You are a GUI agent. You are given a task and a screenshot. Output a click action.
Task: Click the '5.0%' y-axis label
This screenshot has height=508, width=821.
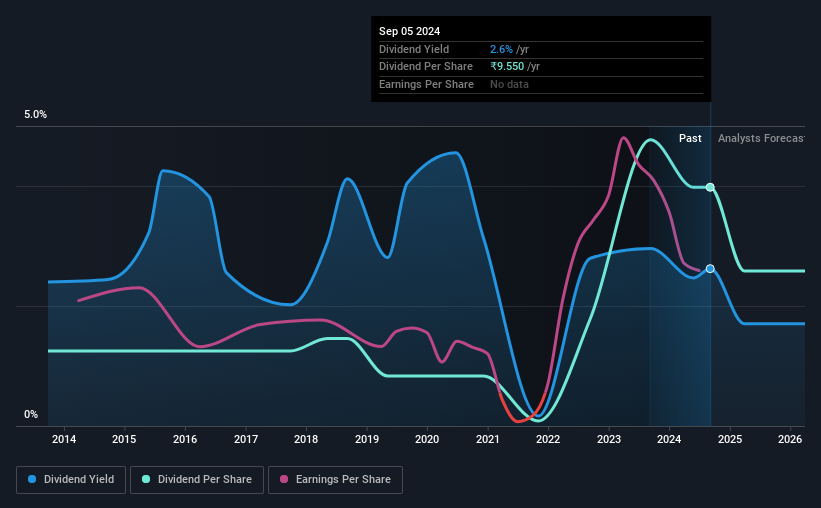pos(36,115)
